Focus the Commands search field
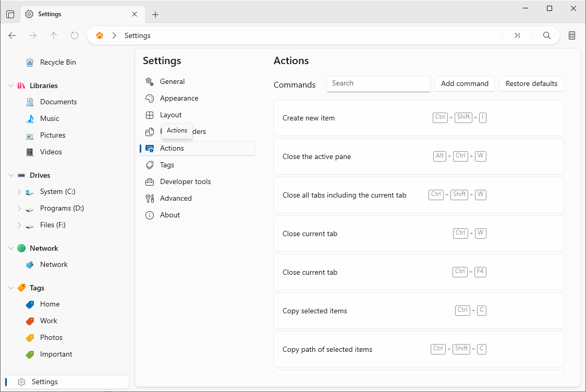Viewport: 586px width, 392px height. pos(378,84)
